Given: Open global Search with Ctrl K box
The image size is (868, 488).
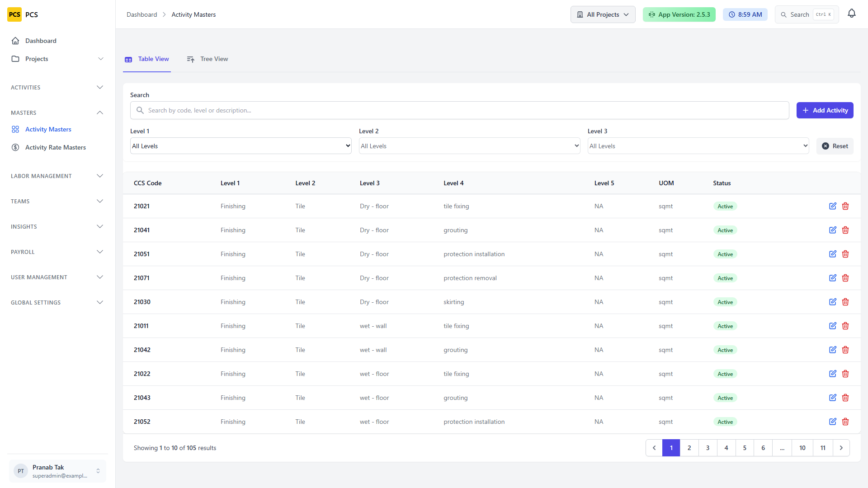Looking at the screenshot, I should [x=807, y=14].
